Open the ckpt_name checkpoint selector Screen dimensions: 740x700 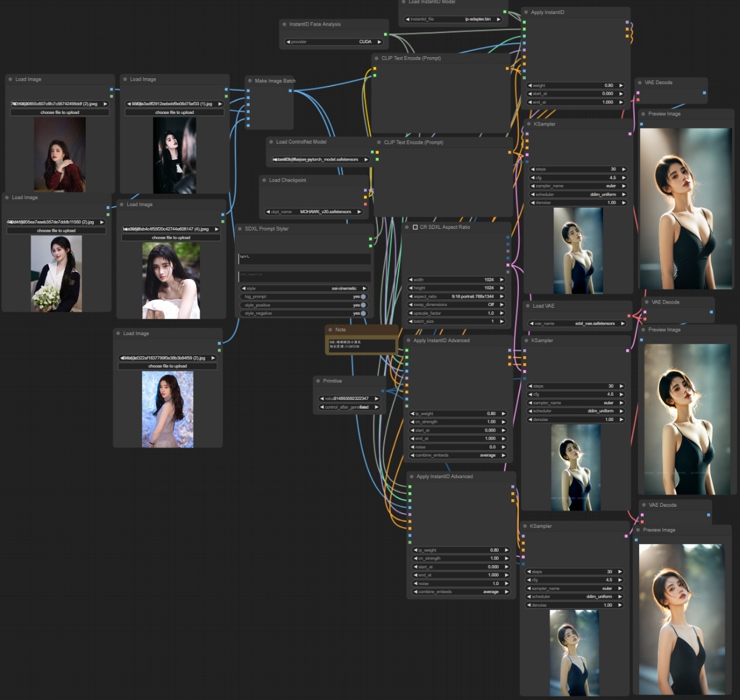(x=313, y=212)
